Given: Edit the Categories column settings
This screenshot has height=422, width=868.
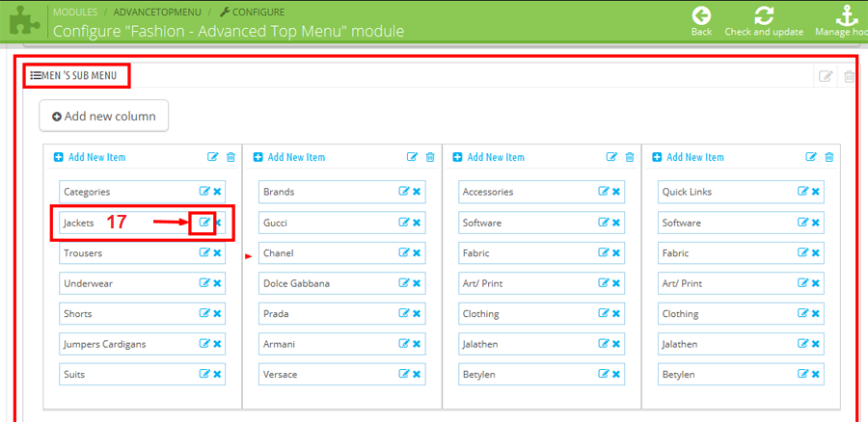Looking at the screenshot, I should pos(212,157).
